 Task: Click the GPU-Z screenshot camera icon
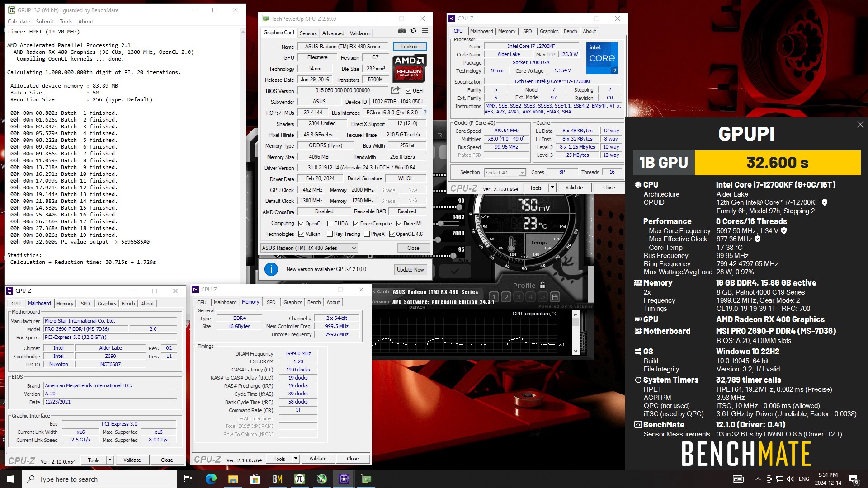click(401, 31)
